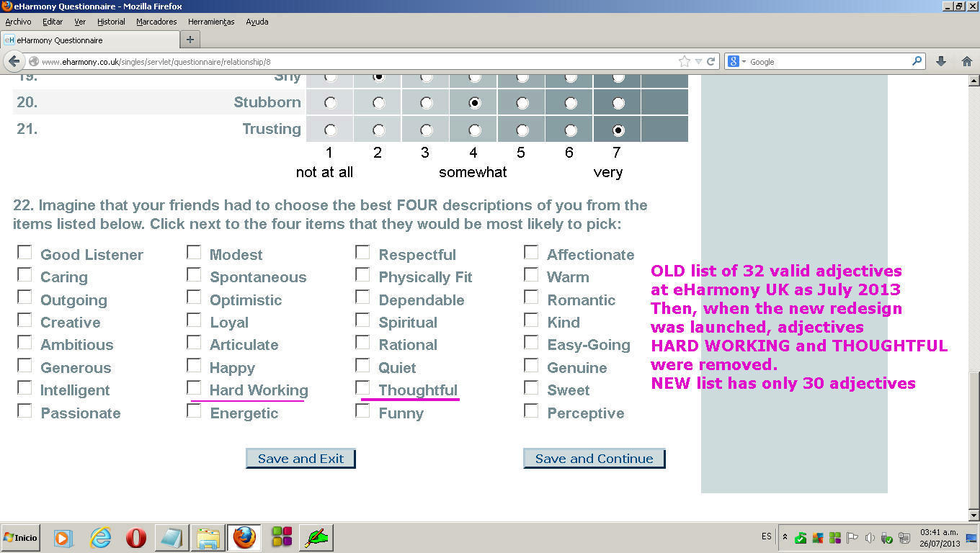
Task: Open Opera browser from taskbar
Action: tap(135, 538)
